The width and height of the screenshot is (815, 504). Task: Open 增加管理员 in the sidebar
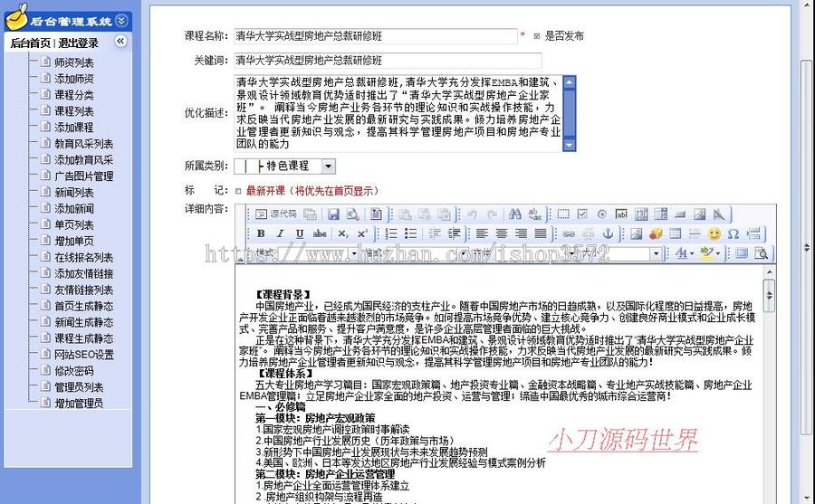pos(79,404)
